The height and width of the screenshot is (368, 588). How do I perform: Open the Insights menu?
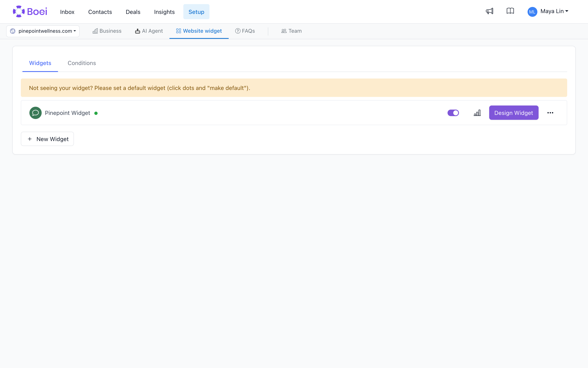164,12
